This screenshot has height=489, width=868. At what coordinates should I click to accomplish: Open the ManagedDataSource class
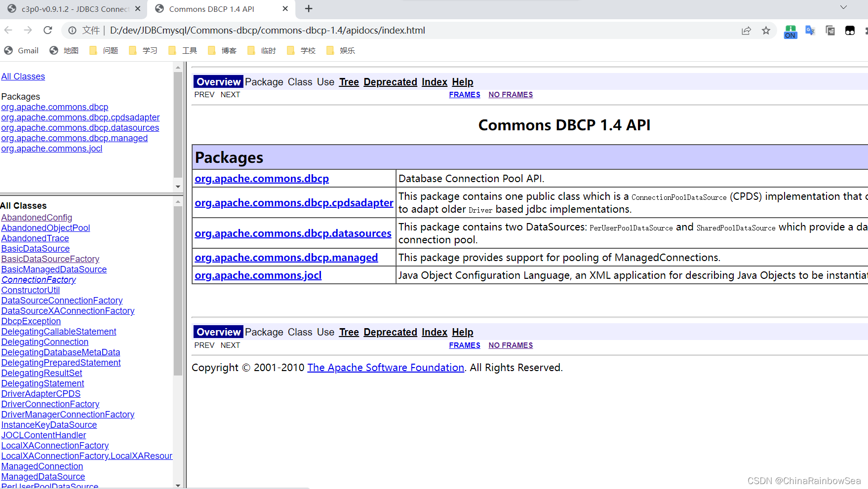pos(43,477)
